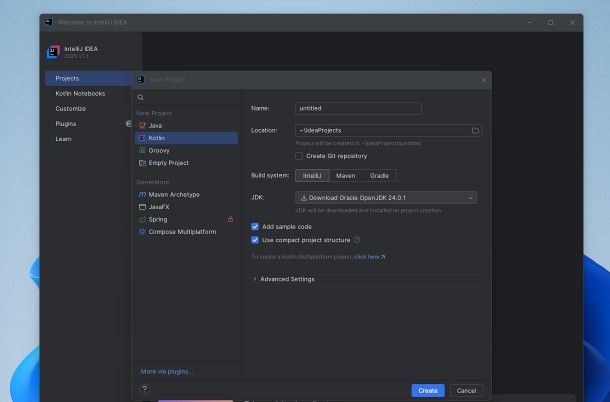This screenshot has height=402, width=610.
Task: Enable Create Git repository checkbox
Action: point(299,156)
